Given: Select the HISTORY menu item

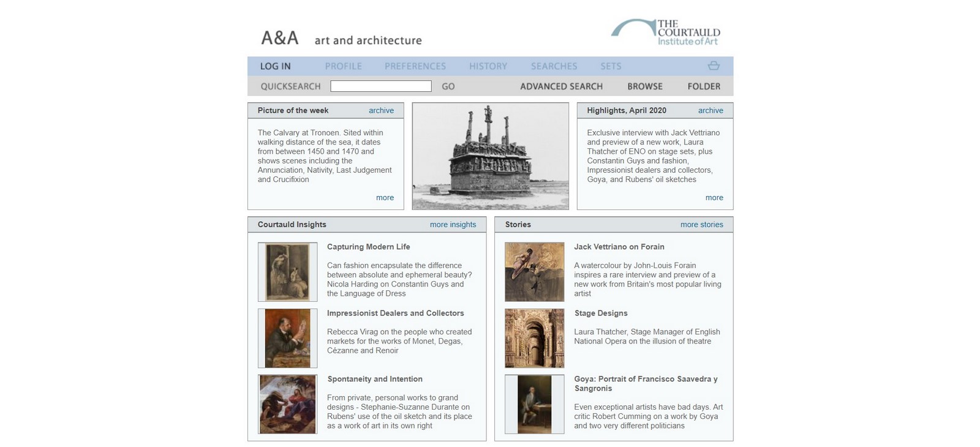Looking at the screenshot, I should (488, 66).
